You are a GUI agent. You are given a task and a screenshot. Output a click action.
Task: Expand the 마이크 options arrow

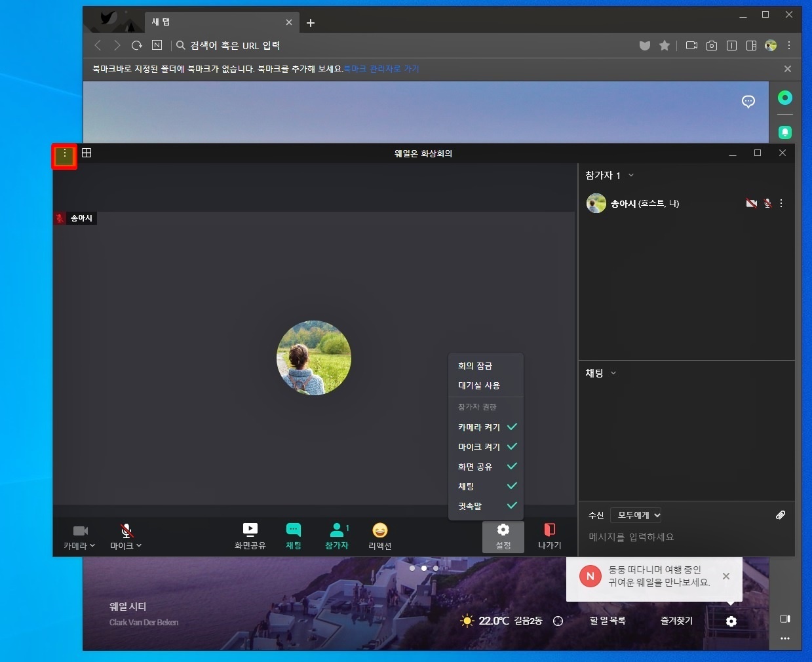[x=139, y=545]
